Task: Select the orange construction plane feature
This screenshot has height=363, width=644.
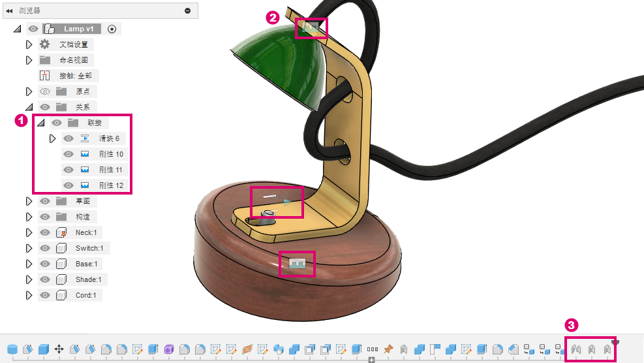Action: point(247,349)
